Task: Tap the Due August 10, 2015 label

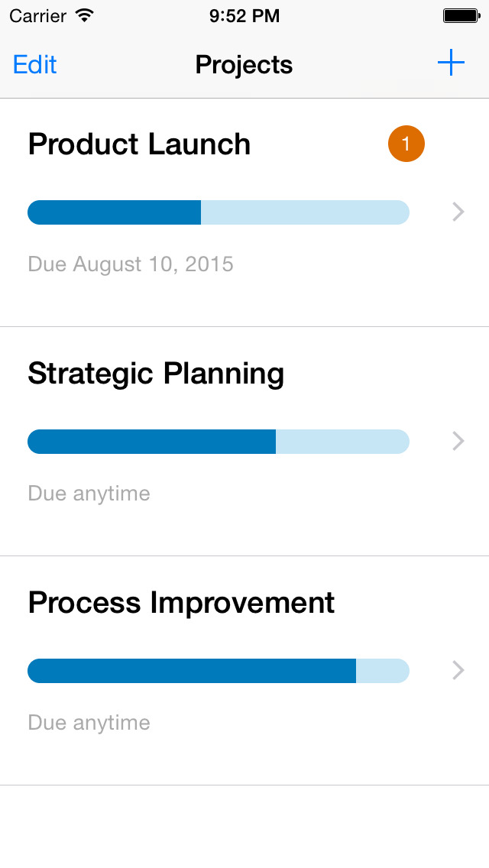Action: click(131, 264)
